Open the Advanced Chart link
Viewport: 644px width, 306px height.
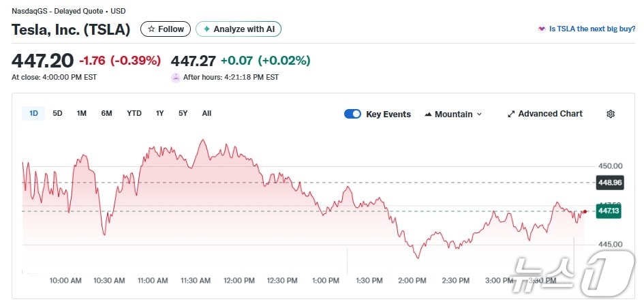tap(550, 114)
